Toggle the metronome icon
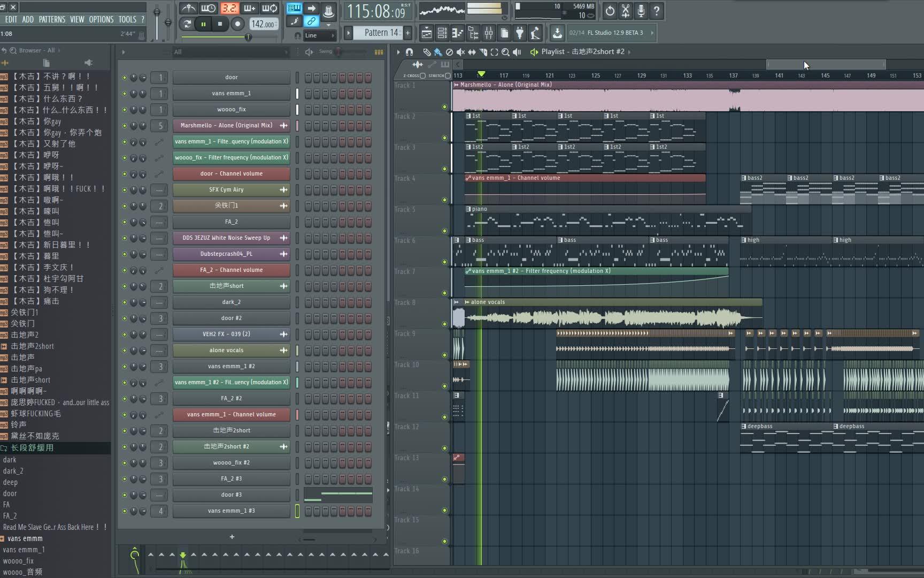 click(188, 8)
